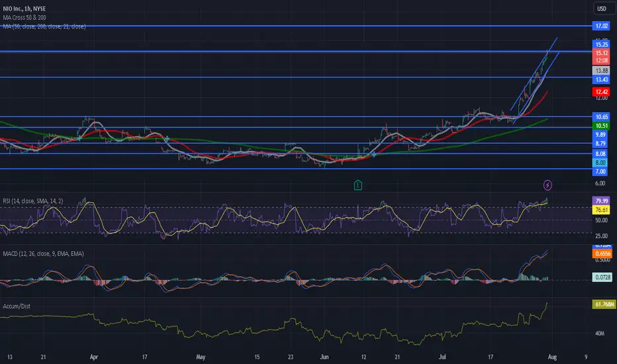The width and height of the screenshot is (617, 364).
Task: Click the light blue 8.00 price label
Action: tap(600, 163)
